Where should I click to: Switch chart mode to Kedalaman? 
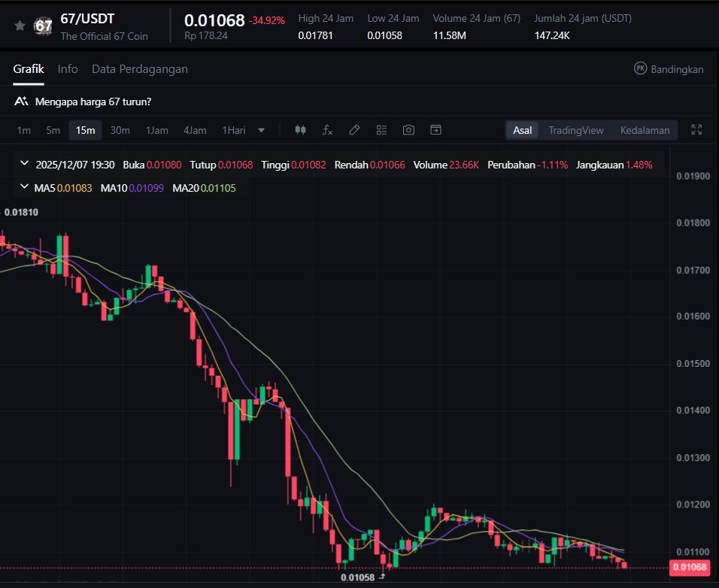[645, 130]
